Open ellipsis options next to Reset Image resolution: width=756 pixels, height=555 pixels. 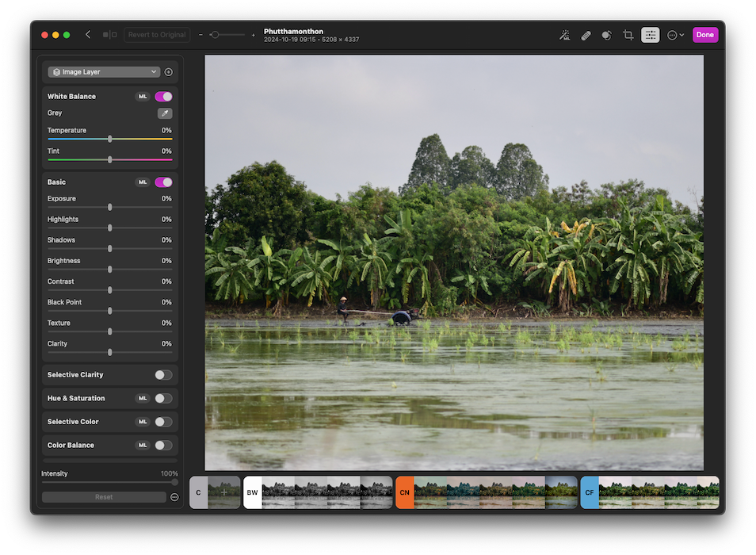174,497
